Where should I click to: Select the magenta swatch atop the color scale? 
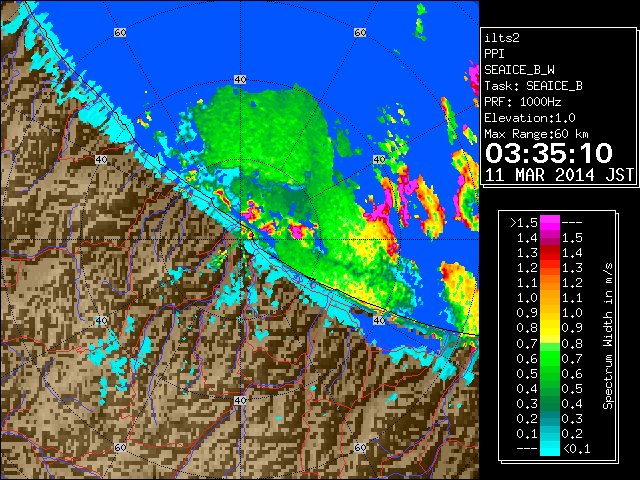[550, 223]
